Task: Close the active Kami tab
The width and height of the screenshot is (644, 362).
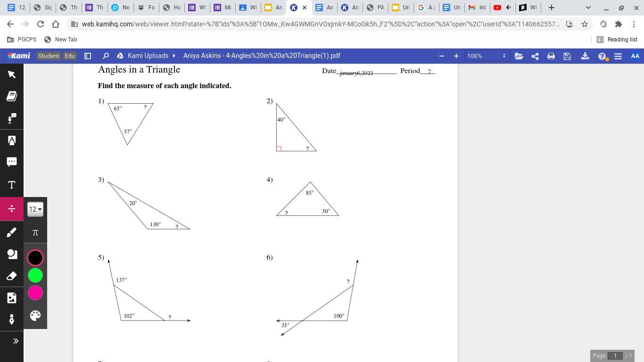Action: click(305, 8)
